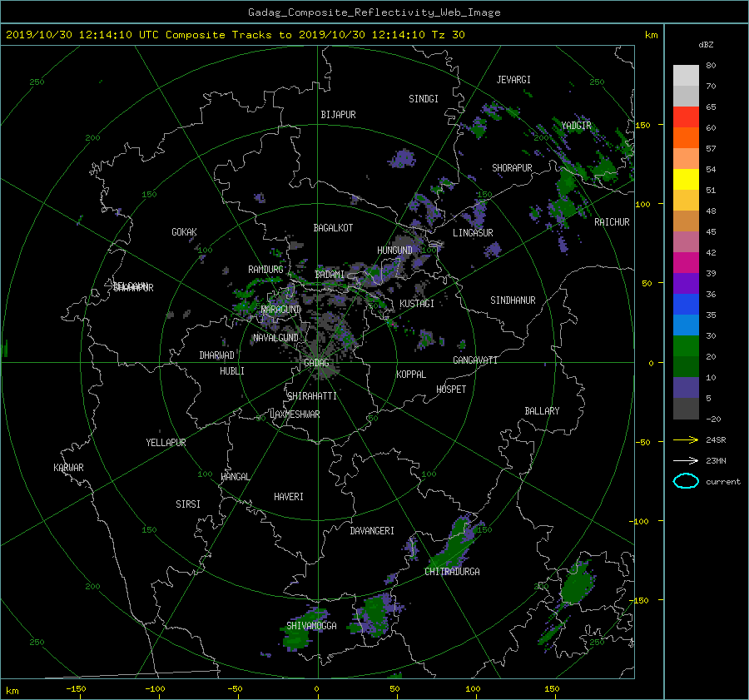Click the BADAMI city label
Screen dimensions: 749x700
pyautogui.click(x=330, y=275)
